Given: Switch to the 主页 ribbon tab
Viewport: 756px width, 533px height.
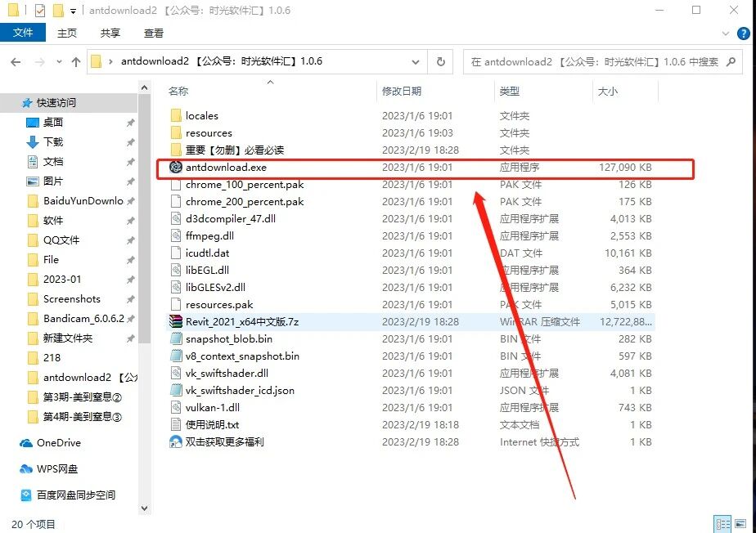Looking at the screenshot, I should [67, 33].
